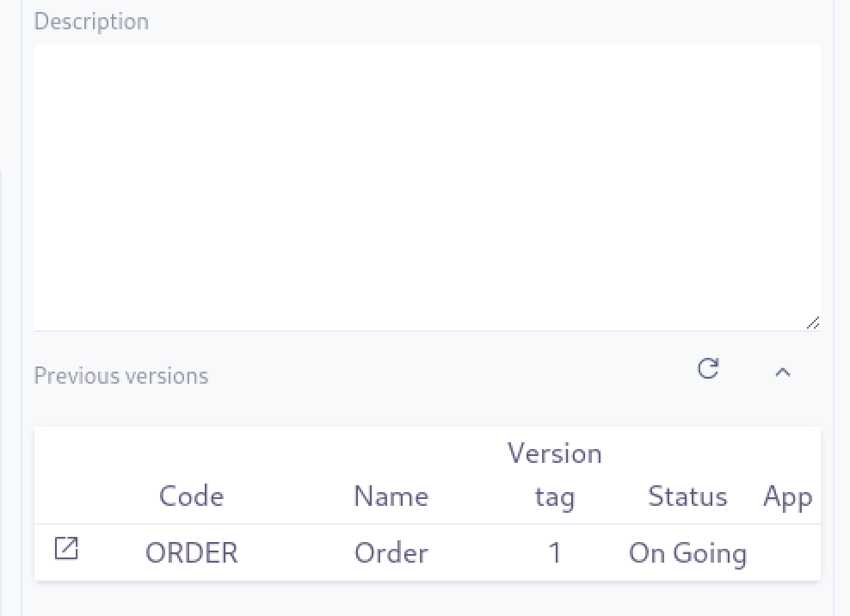850x616 pixels.
Task: Click the Name column header
Action: (x=391, y=496)
